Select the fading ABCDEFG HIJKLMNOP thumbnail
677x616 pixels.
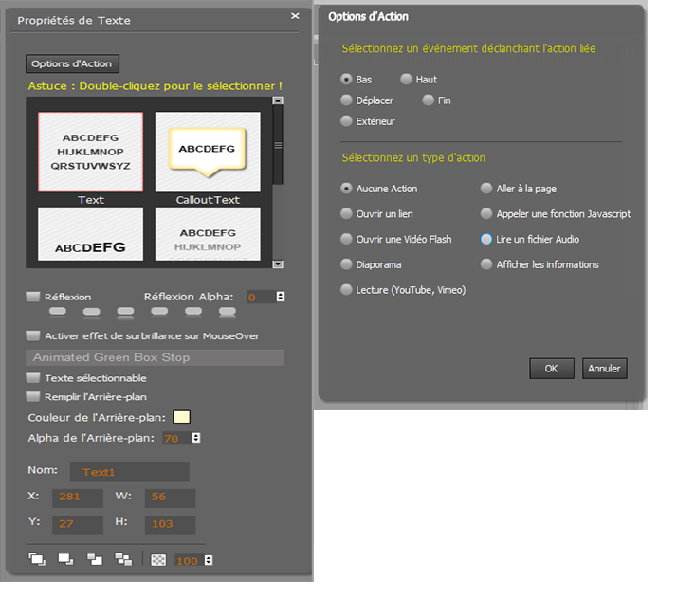[208, 234]
